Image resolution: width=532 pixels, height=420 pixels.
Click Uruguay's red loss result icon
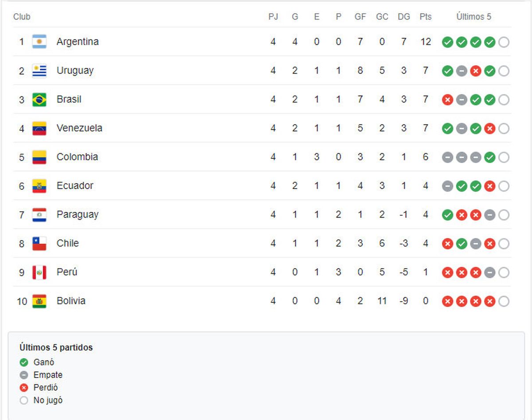[476, 71]
